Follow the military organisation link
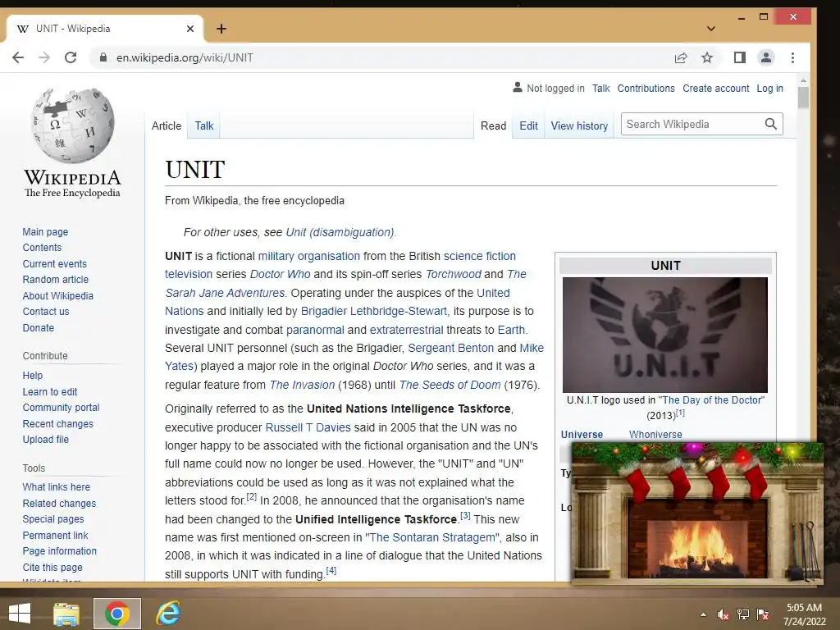This screenshot has height=630, width=840. point(309,256)
